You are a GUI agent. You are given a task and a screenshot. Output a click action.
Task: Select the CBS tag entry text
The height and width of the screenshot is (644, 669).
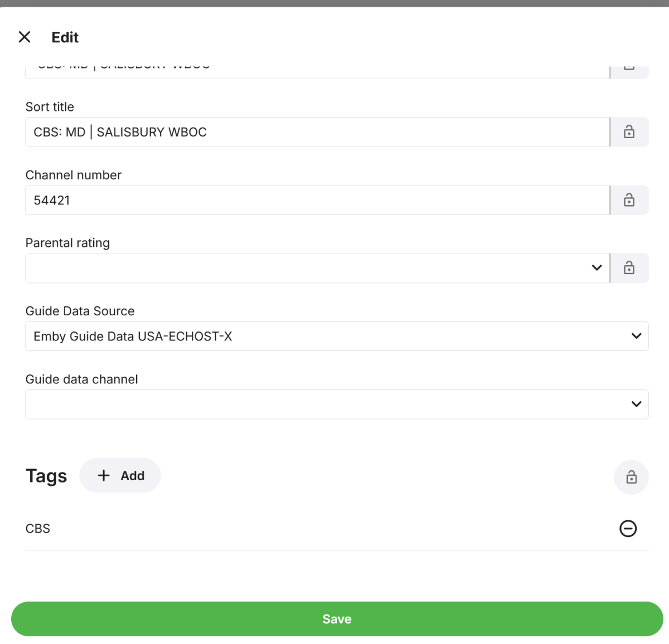(x=38, y=528)
